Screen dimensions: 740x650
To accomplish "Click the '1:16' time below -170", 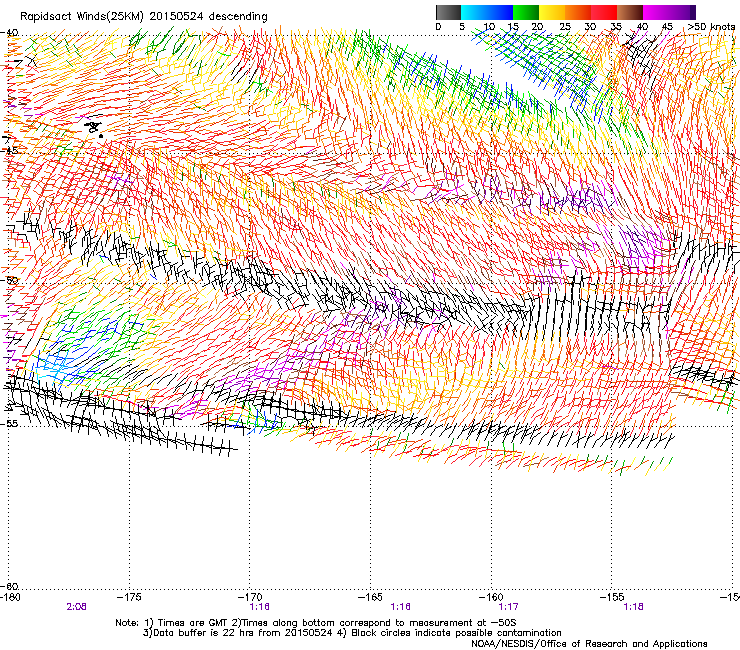I will tap(259, 607).
